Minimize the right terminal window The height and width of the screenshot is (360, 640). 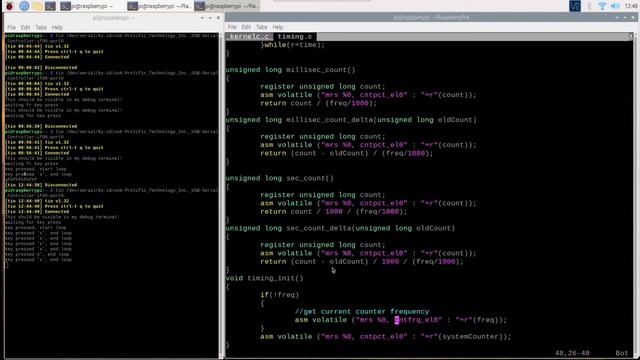pos(617,18)
